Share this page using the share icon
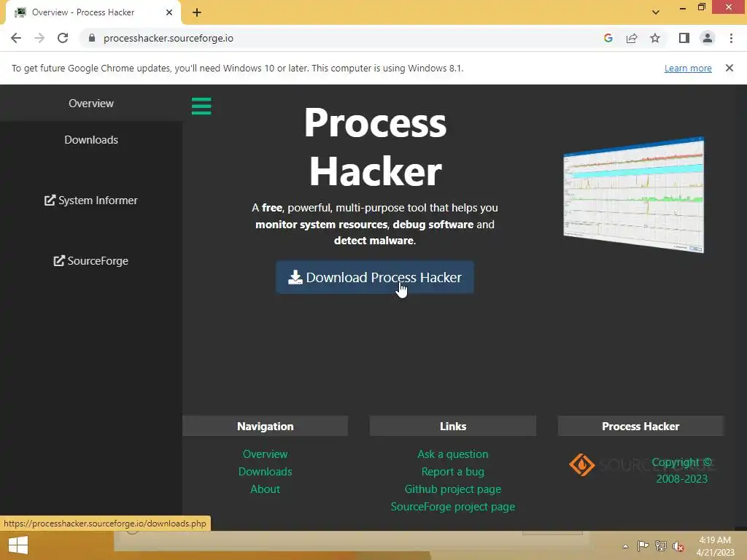Image resolution: width=747 pixels, height=560 pixels. (632, 38)
